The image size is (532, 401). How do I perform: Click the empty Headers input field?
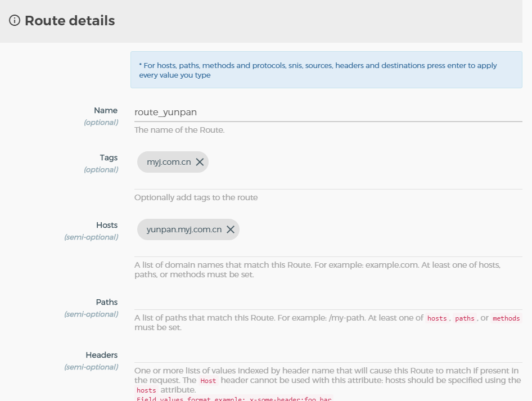click(x=328, y=355)
